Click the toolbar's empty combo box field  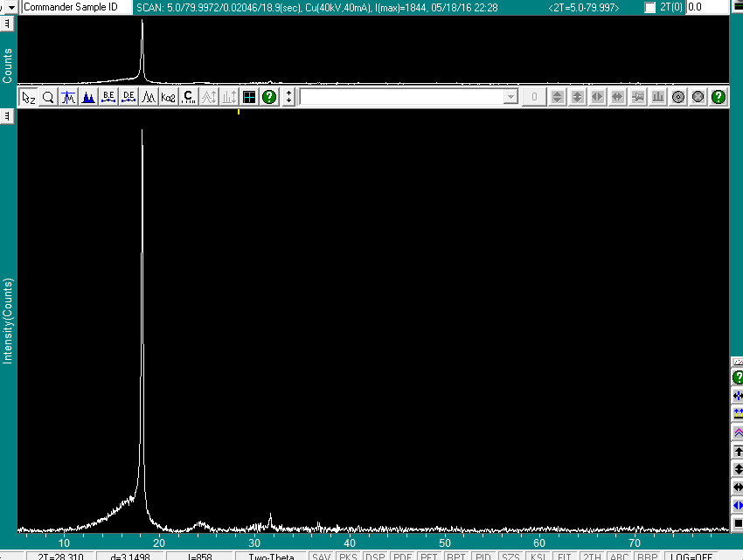click(x=402, y=97)
